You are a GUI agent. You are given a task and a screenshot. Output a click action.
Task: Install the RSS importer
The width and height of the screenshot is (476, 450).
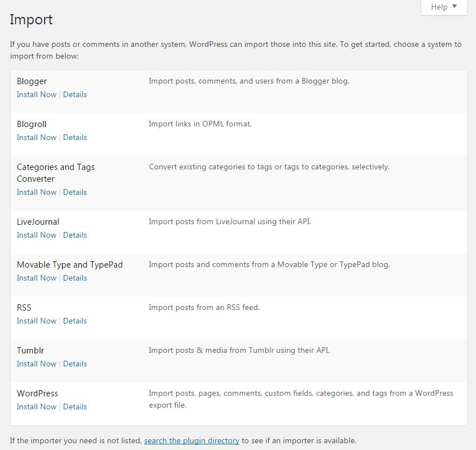click(x=36, y=321)
